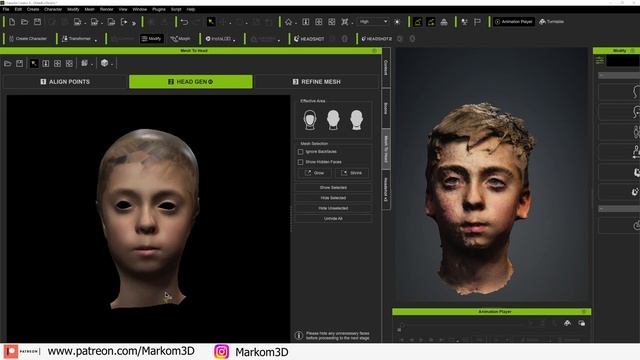The width and height of the screenshot is (640, 360).
Task: Enable Ignore Backfaces checkbox
Action: pos(300,152)
